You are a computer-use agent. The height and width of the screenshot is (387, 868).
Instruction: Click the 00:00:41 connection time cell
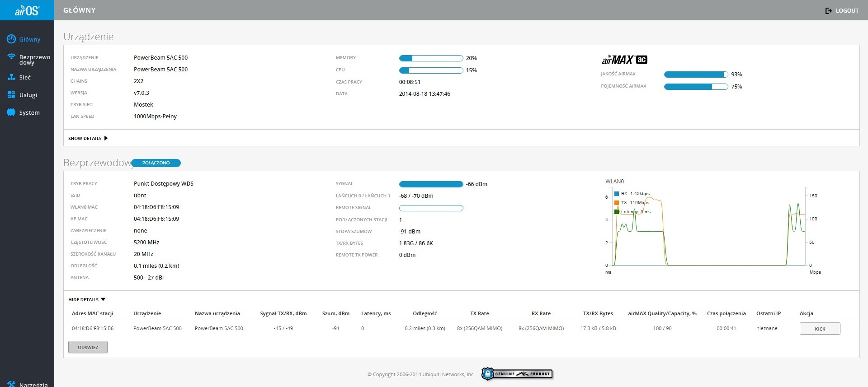726,328
